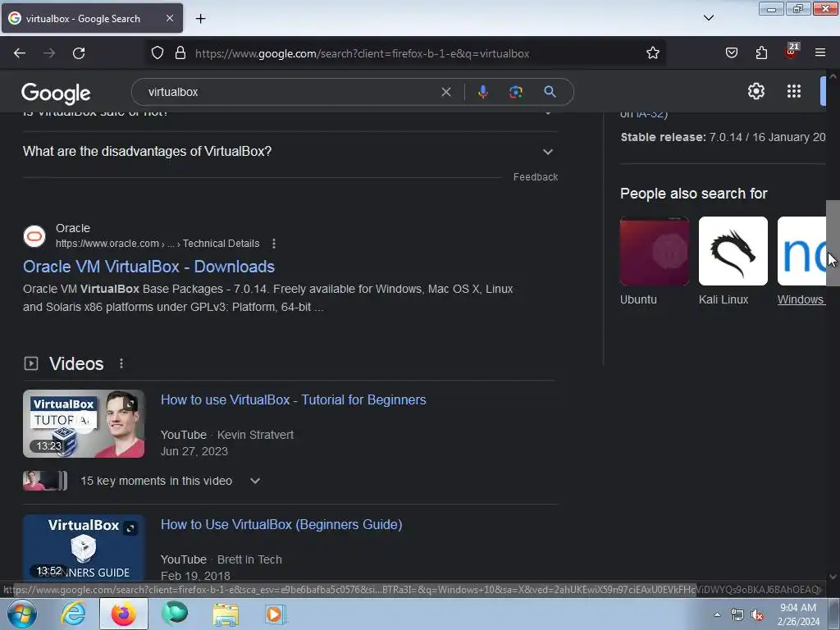
Task: Open the Save to Pocket icon
Action: pyautogui.click(x=731, y=53)
